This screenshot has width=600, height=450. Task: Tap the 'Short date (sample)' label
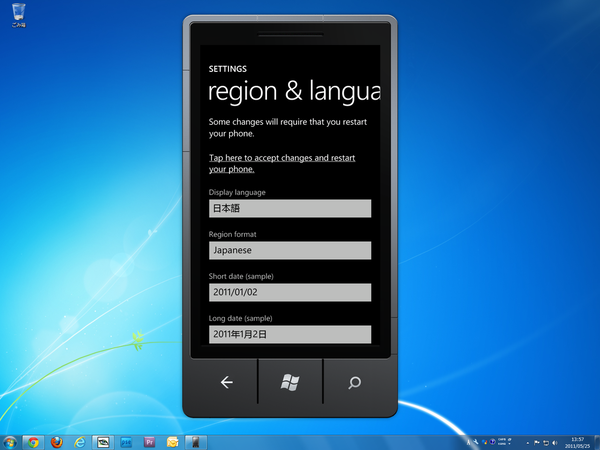241,276
